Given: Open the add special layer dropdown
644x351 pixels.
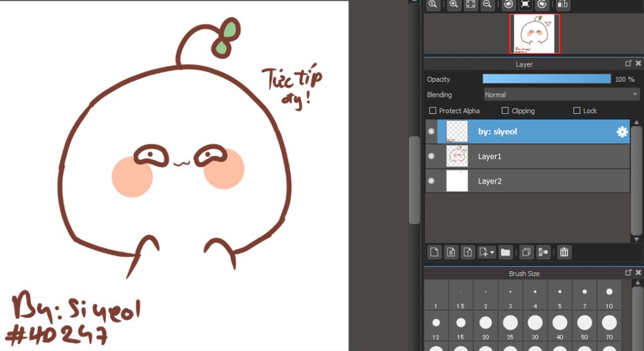Looking at the screenshot, I should [487, 252].
